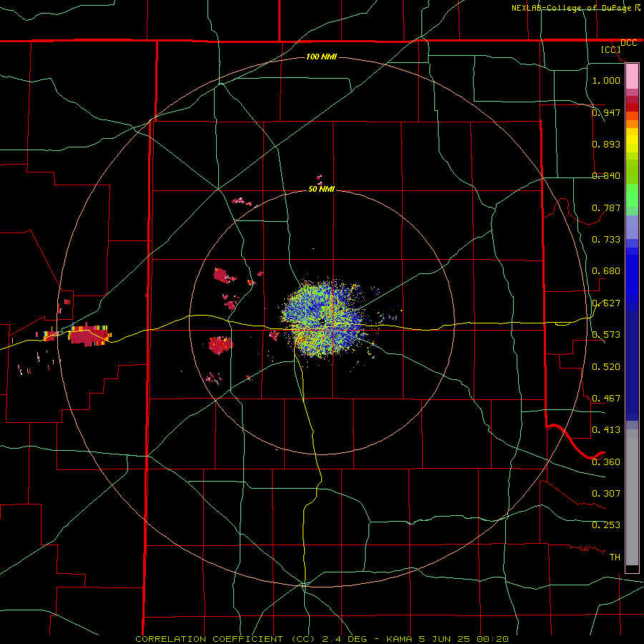This screenshot has height=644, width=644.
Task: Select the 0.413 scale value
Action: 606,430
